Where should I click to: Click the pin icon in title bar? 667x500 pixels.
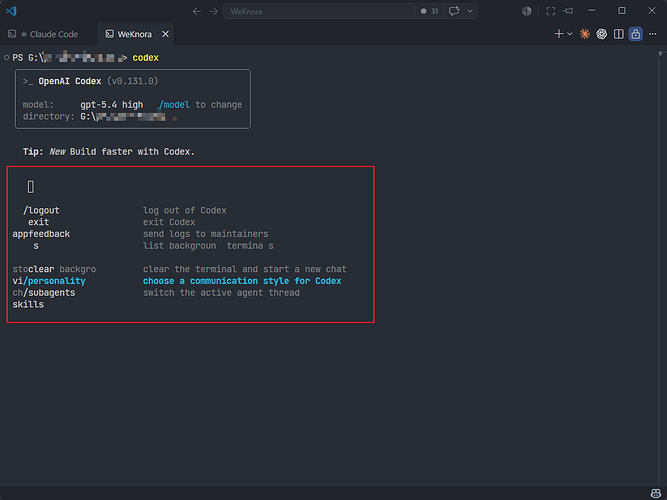[x=568, y=11]
